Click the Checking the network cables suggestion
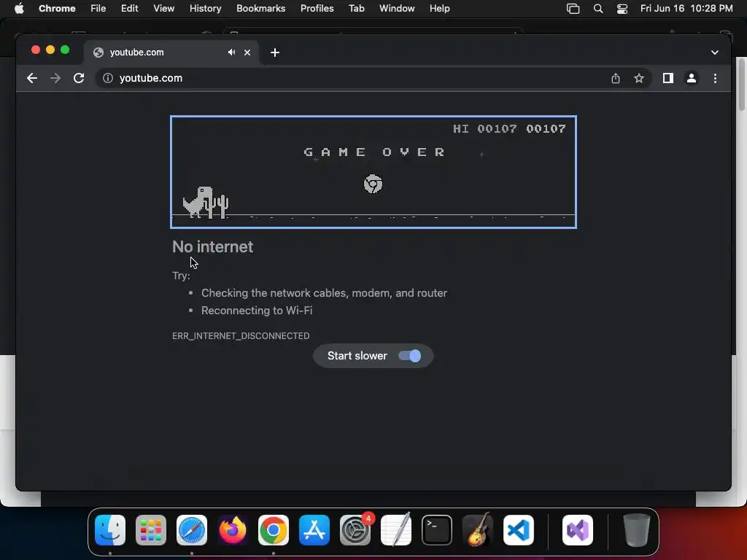 point(324,293)
